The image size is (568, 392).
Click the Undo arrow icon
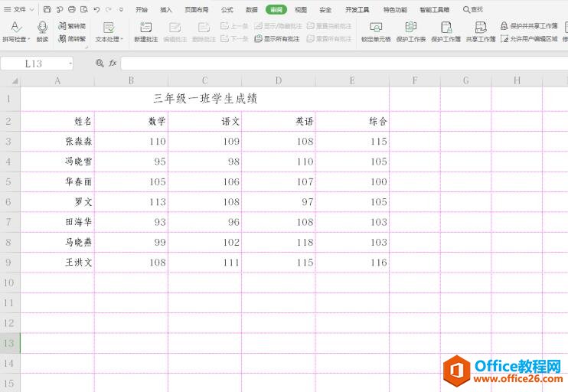[x=96, y=9]
